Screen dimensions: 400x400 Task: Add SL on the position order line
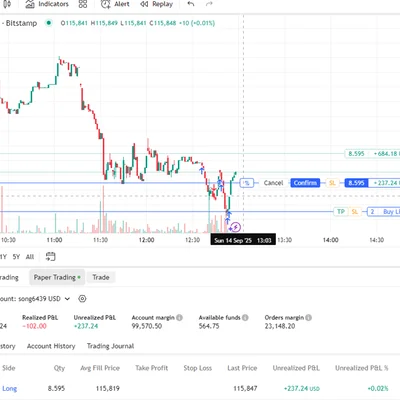(x=332, y=183)
